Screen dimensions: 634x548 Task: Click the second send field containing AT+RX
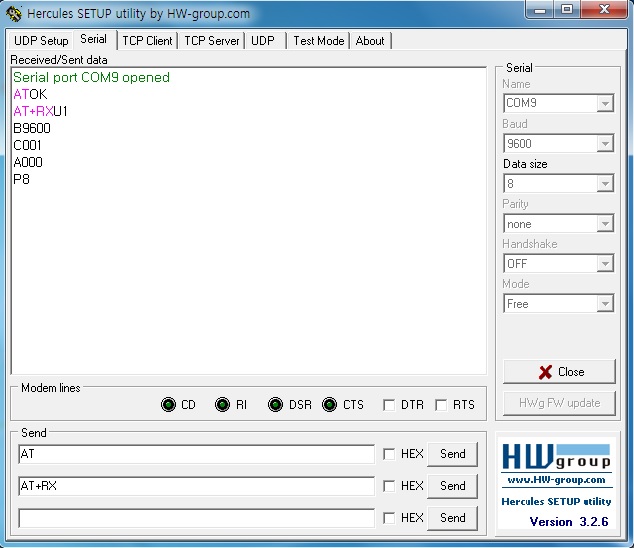196,486
